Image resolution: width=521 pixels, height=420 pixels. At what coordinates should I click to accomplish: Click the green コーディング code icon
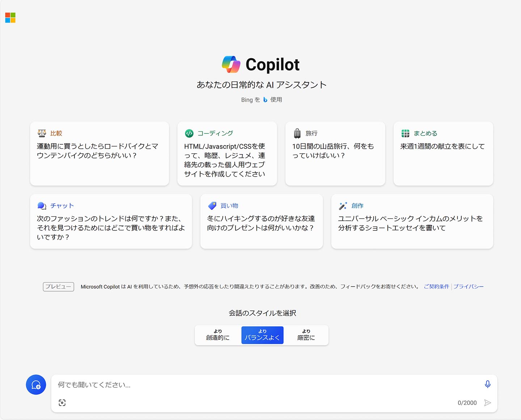[189, 133]
